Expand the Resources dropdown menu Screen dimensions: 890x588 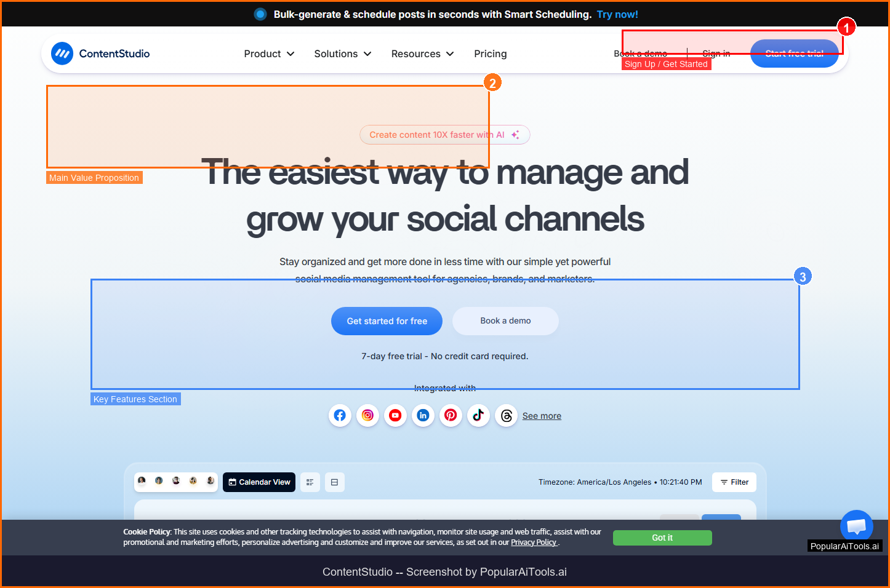tap(422, 54)
